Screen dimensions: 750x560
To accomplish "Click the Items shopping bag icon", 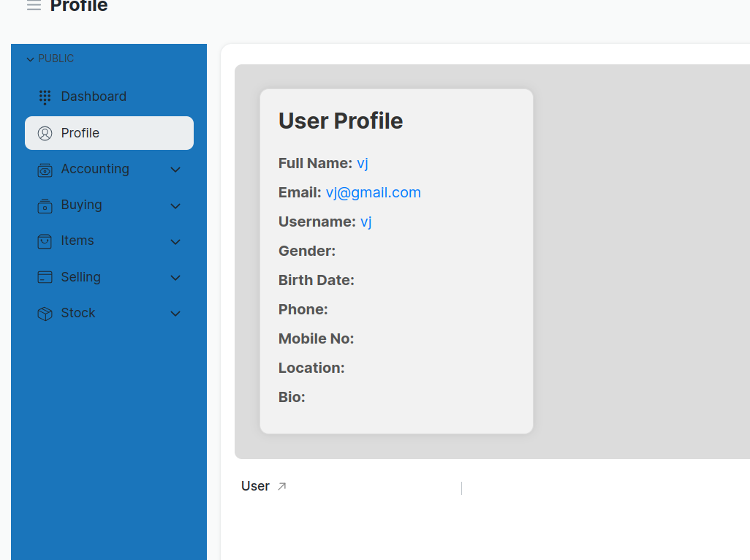I will coord(45,241).
